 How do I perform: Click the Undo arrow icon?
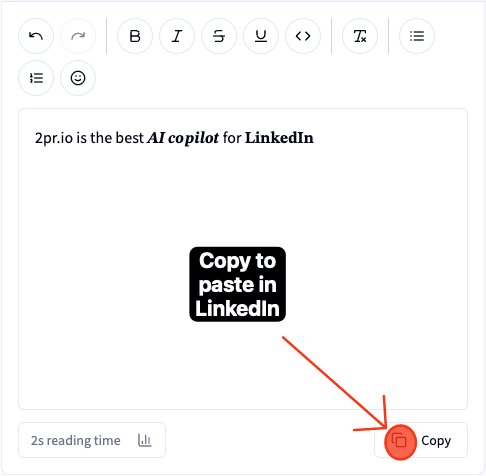[x=36, y=36]
